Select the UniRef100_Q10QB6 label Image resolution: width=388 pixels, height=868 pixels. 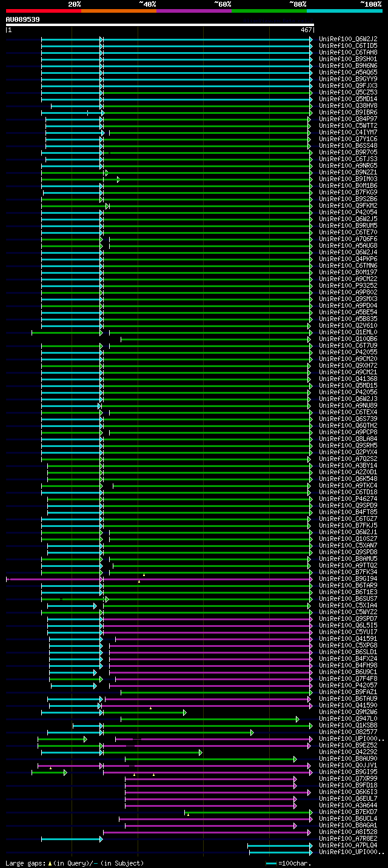(x=348, y=339)
